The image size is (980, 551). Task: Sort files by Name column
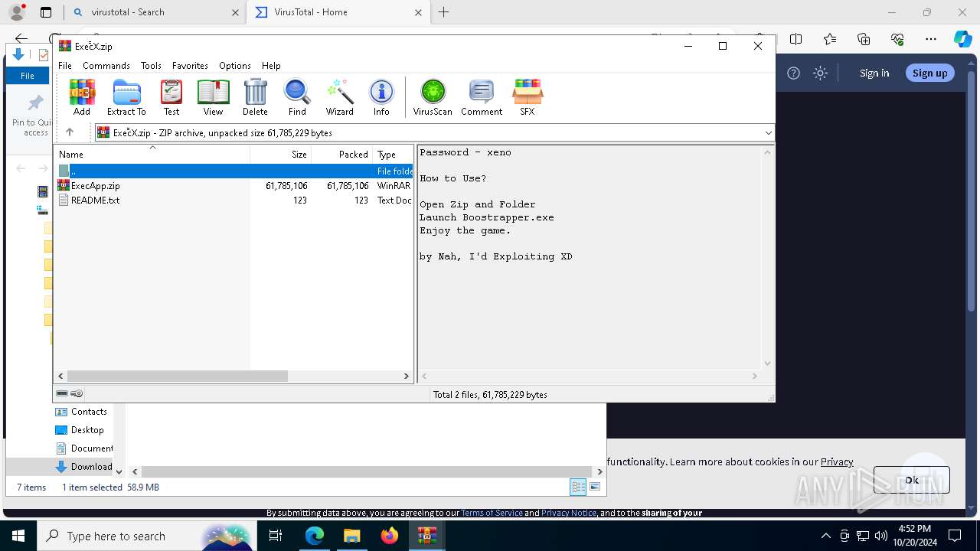point(152,154)
